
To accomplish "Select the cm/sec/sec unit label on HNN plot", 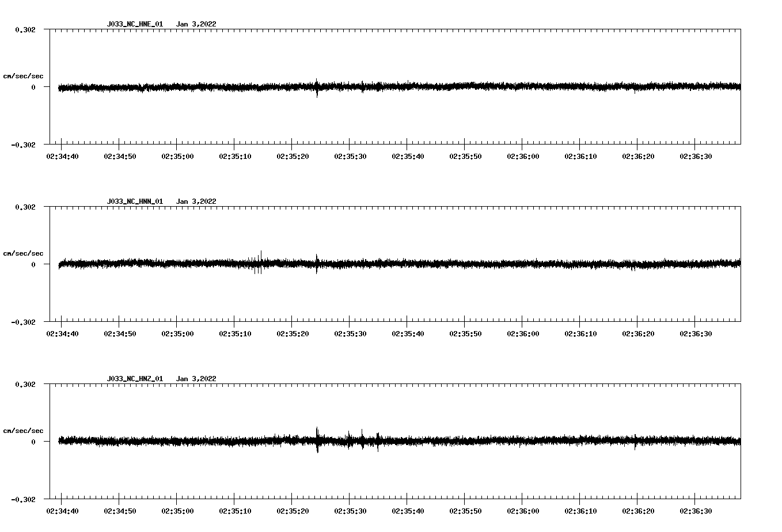I will tap(23, 253).
